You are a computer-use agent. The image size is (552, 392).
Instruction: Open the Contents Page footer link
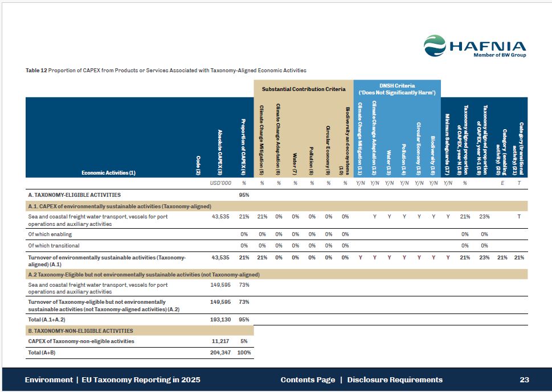click(x=308, y=379)
